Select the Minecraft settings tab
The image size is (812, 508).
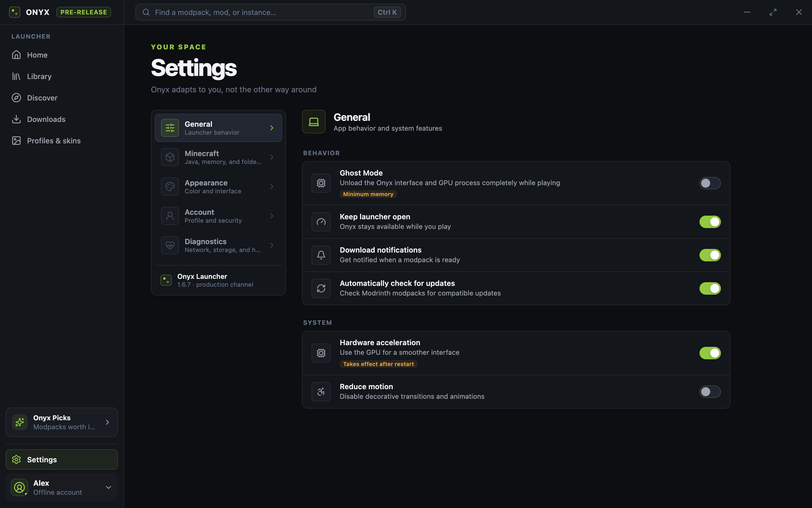pyautogui.click(x=219, y=157)
